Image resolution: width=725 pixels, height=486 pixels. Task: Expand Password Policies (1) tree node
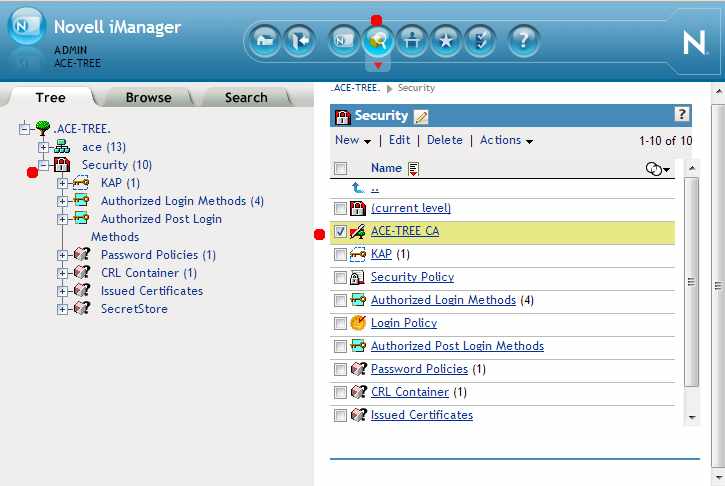click(62, 255)
